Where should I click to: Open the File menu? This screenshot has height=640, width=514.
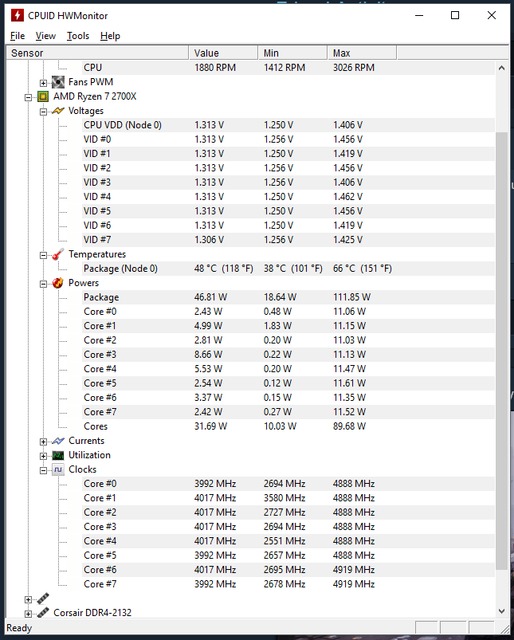point(18,36)
